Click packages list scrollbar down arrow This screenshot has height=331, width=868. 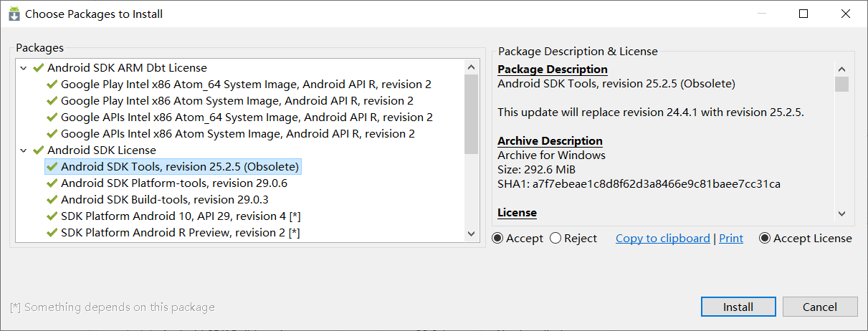(x=471, y=234)
